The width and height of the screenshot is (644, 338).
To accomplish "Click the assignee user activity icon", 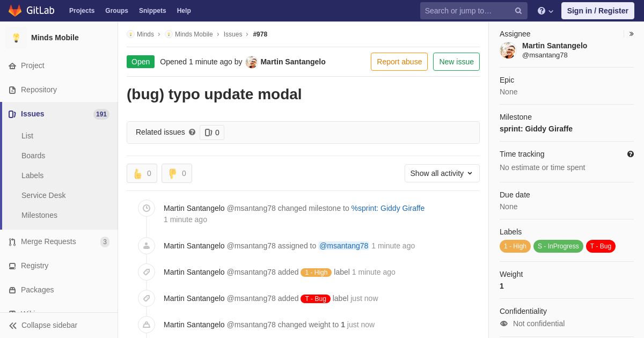I will point(147,246).
